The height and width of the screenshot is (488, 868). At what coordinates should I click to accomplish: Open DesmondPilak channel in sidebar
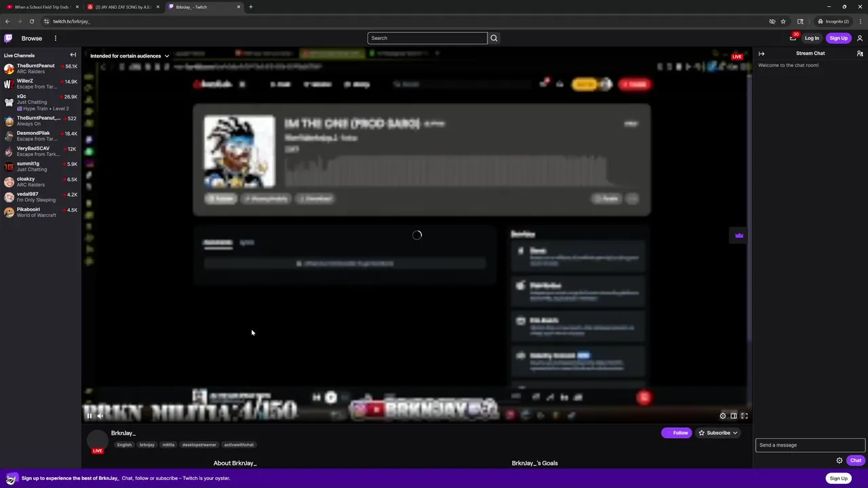(41, 136)
